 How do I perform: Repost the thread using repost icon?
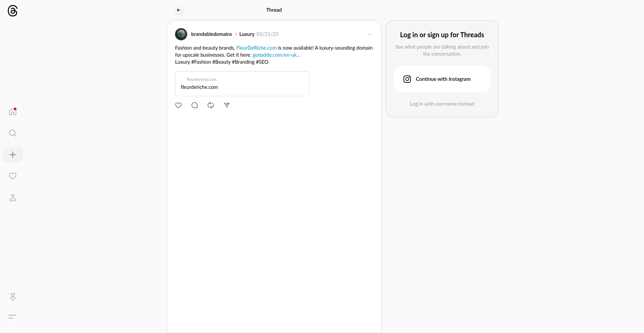(211, 105)
